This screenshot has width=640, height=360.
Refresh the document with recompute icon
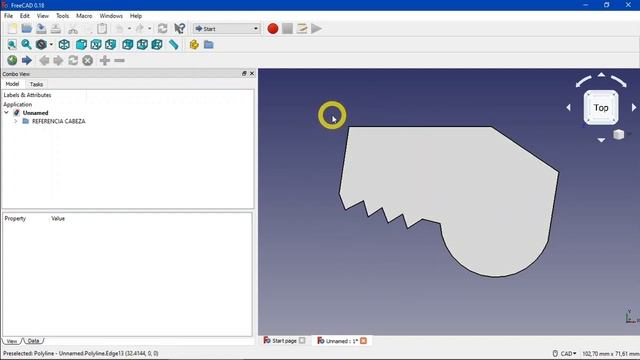pyautogui.click(x=162, y=29)
